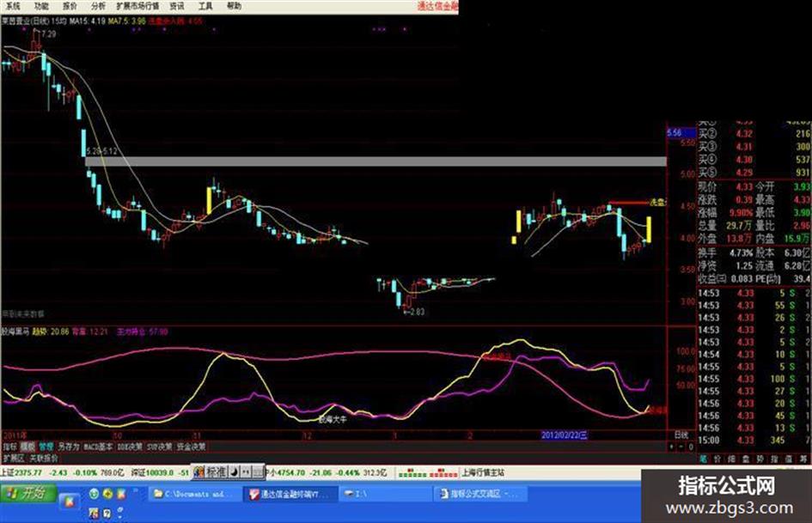Select the 盘 tab in the quote panel
The height and width of the screenshot is (523, 812).
[x=746, y=459]
